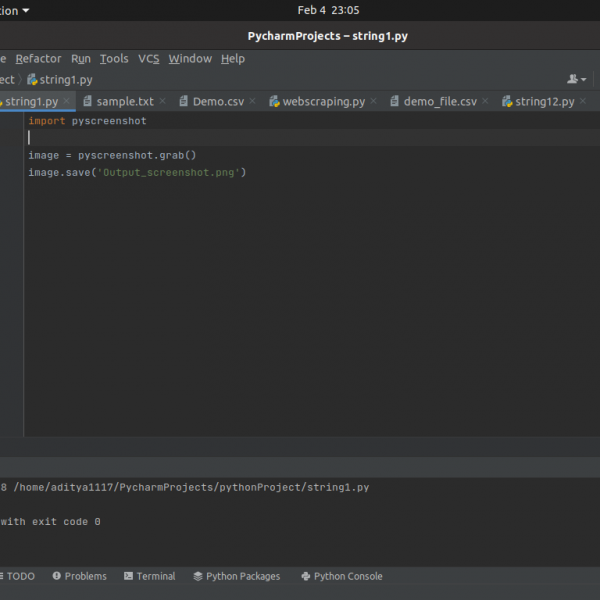Click the system clock Feb 4 23:05

[x=328, y=10]
